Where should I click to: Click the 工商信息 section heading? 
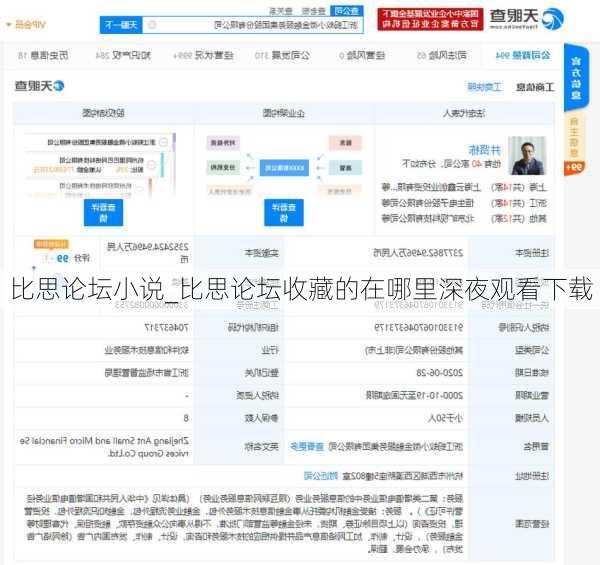[535, 87]
